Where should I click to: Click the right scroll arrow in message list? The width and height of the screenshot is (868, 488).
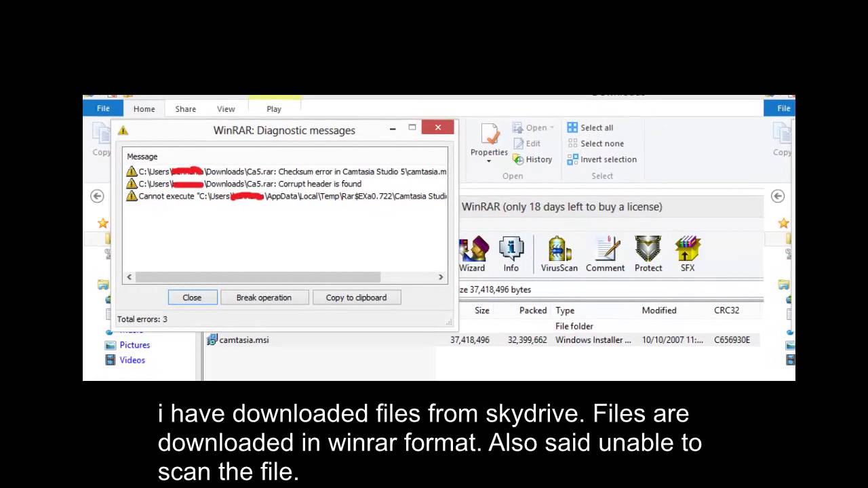(441, 277)
